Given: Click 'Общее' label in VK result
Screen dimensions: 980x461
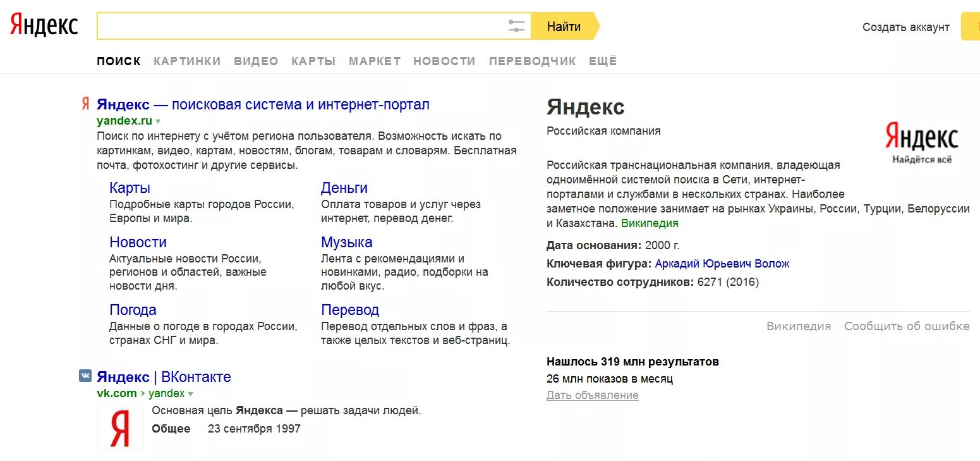Looking at the screenshot, I should click(171, 429).
